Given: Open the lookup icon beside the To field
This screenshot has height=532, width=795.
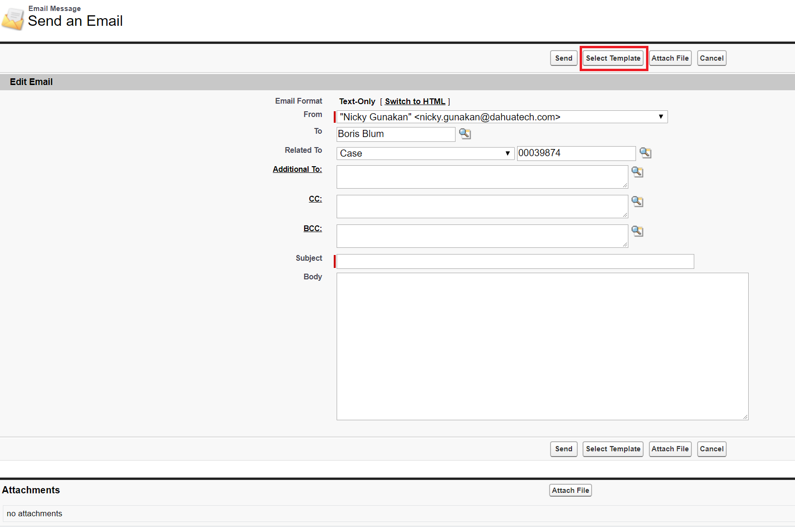Looking at the screenshot, I should click(x=465, y=134).
